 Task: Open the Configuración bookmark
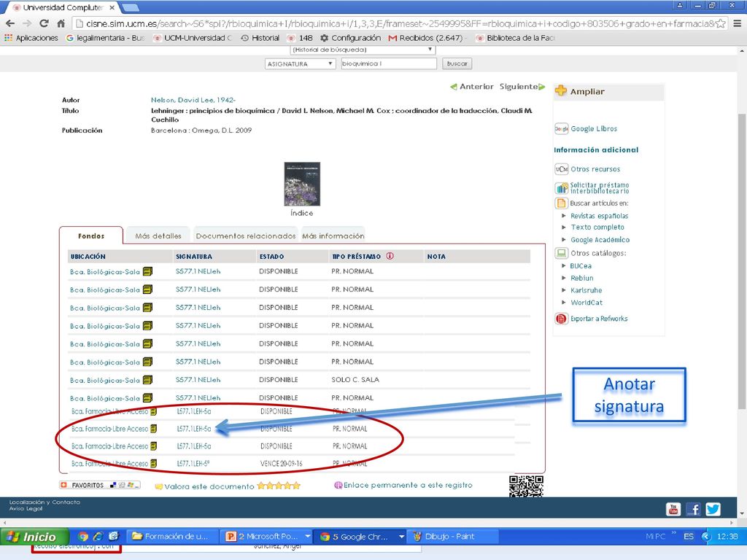(x=351, y=38)
